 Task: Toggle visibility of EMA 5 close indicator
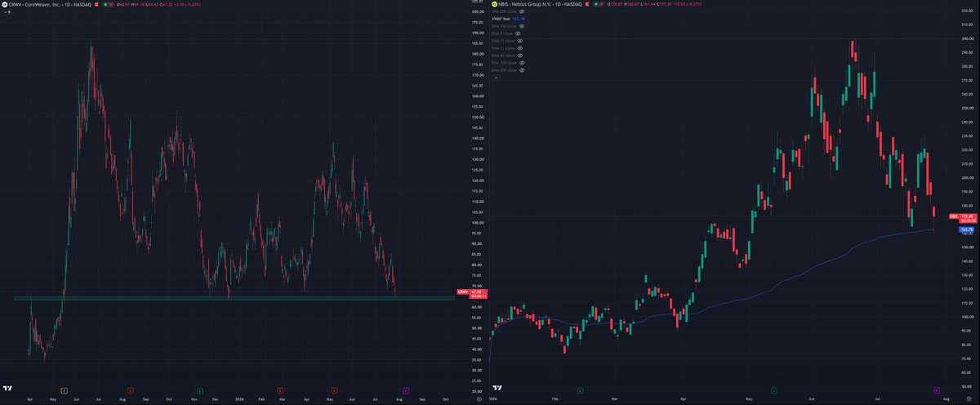[518, 33]
